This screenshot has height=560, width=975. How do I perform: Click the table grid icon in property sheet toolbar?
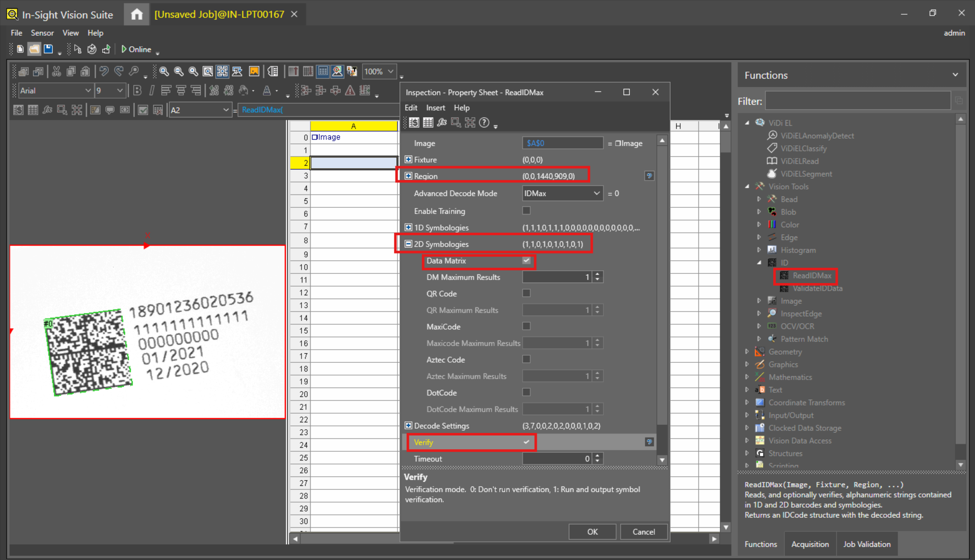click(x=428, y=122)
